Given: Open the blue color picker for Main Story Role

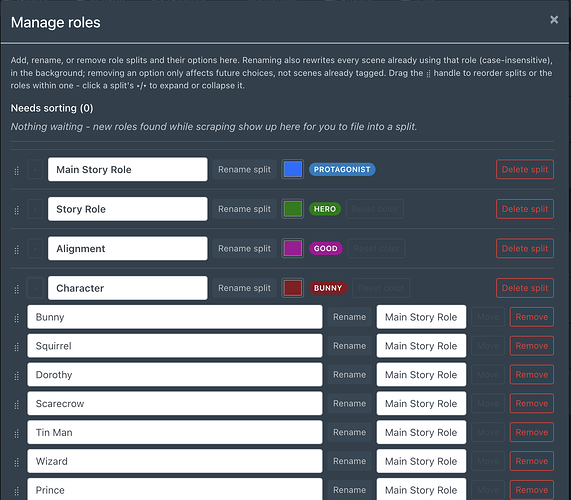Looking at the screenshot, I should [x=292, y=169].
